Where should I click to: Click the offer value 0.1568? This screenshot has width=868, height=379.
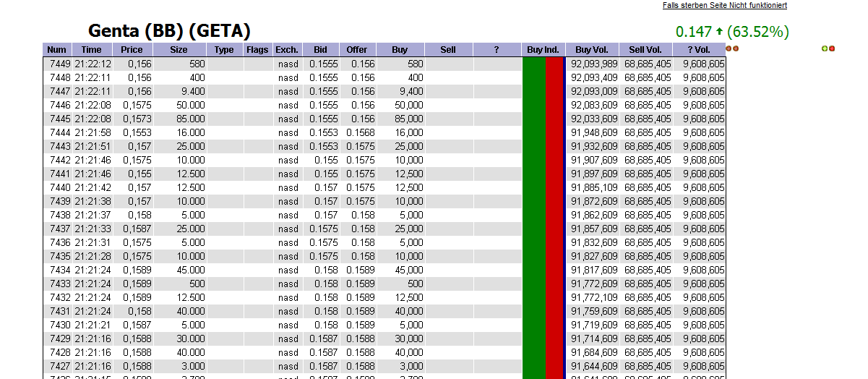pyautogui.click(x=361, y=132)
